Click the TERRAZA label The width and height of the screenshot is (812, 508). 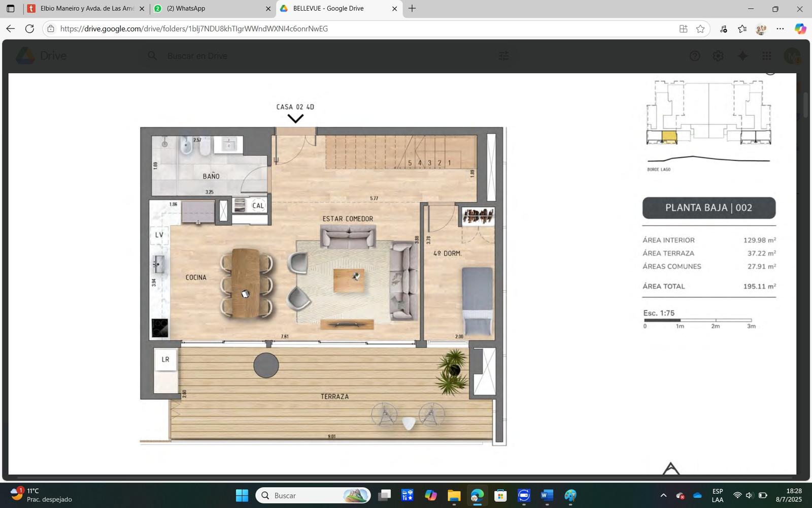click(x=334, y=396)
